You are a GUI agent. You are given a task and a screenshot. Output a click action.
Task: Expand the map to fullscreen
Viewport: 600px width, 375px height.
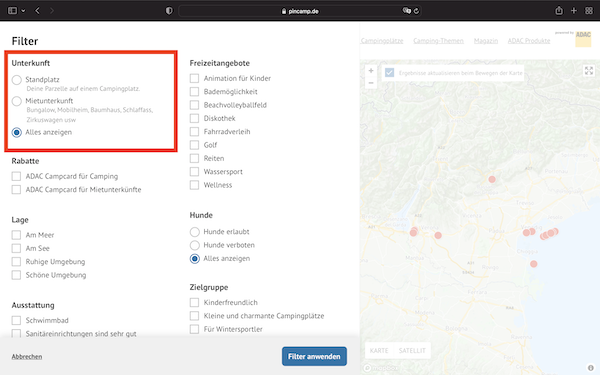pyautogui.click(x=589, y=70)
